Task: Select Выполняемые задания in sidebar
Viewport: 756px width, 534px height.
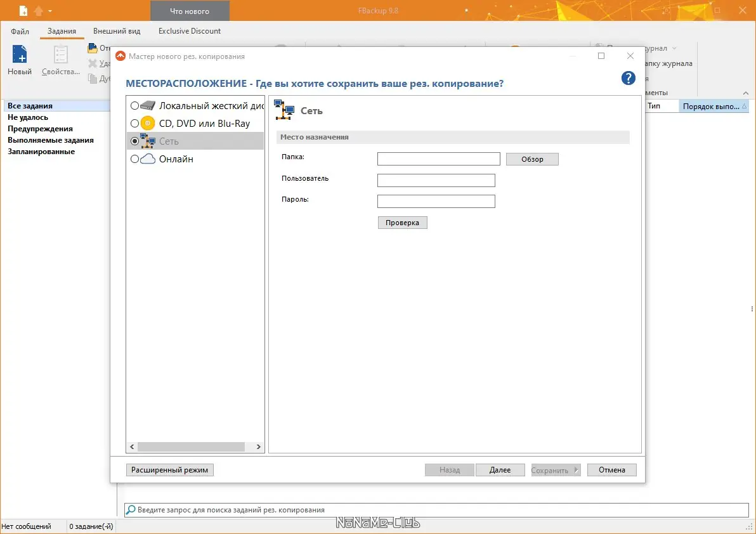Action: coord(51,140)
